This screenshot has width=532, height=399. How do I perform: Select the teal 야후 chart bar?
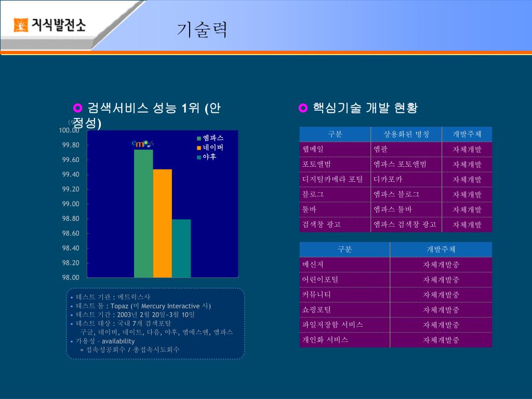[x=181, y=248]
